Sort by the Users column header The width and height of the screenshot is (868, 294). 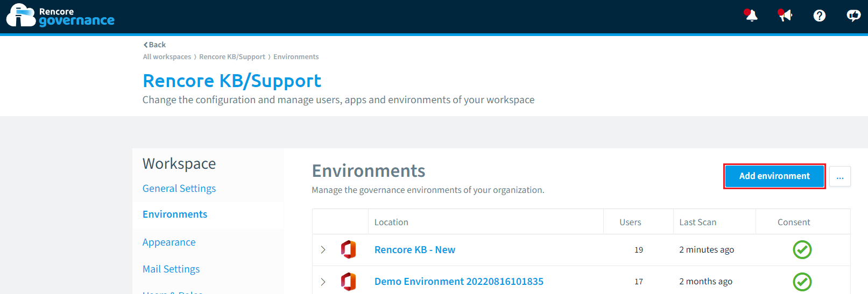pos(630,223)
